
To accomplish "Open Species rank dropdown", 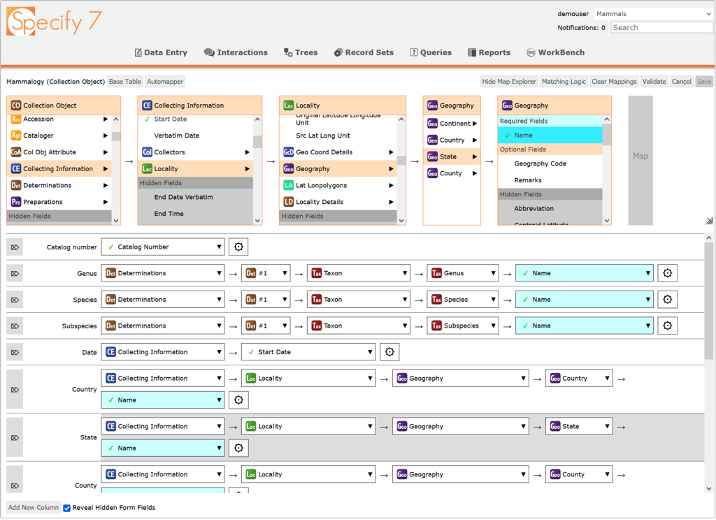I will [463, 299].
